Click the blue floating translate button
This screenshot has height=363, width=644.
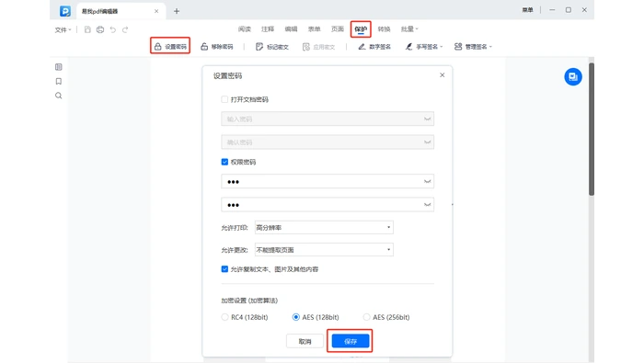(573, 76)
